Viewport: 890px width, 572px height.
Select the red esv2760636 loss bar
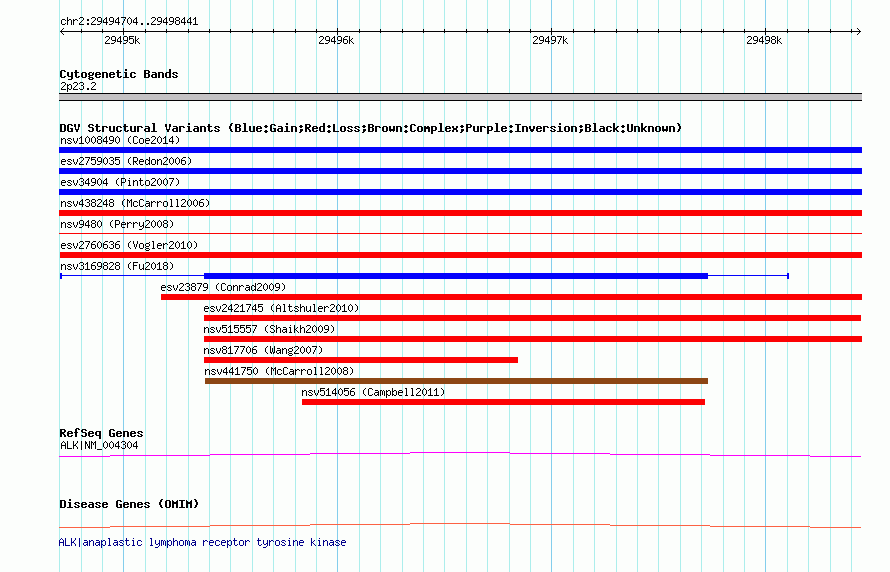click(460, 255)
